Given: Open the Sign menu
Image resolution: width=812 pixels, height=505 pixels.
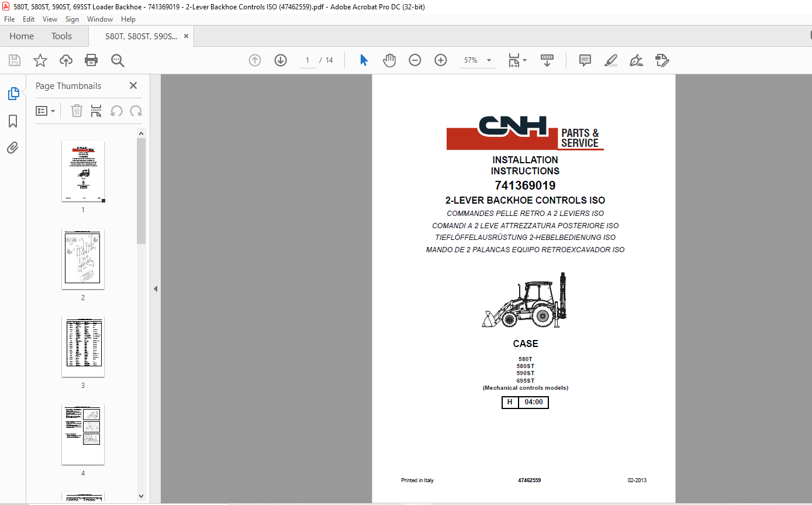Looking at the screenshot, I should (x=72, y=19).
